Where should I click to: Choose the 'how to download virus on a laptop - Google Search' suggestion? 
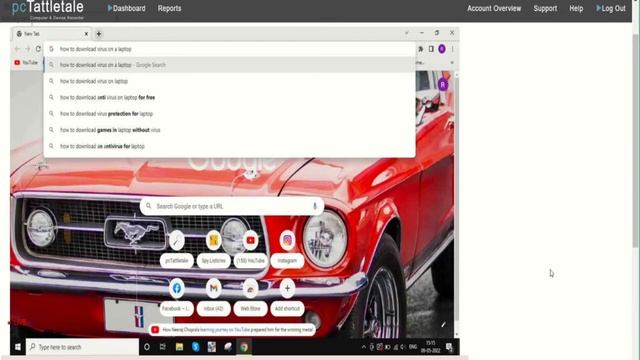(x=229, y=65)
